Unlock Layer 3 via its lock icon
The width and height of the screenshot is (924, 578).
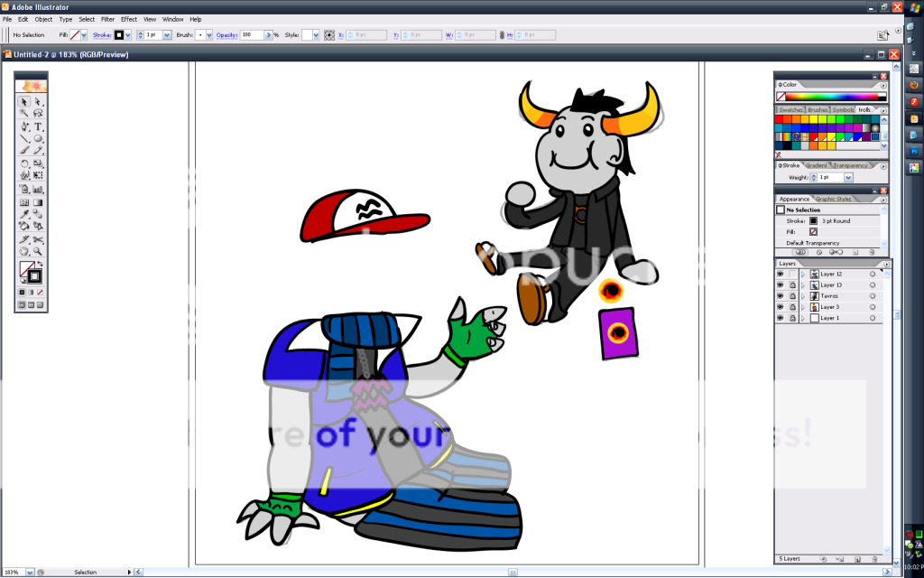point(792,307)
